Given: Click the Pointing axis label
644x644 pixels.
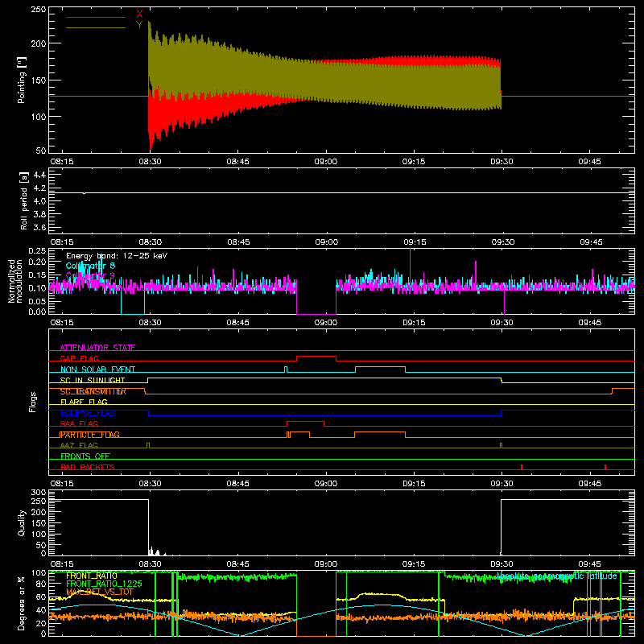Looking at the screenshot, I should (22, 80).
